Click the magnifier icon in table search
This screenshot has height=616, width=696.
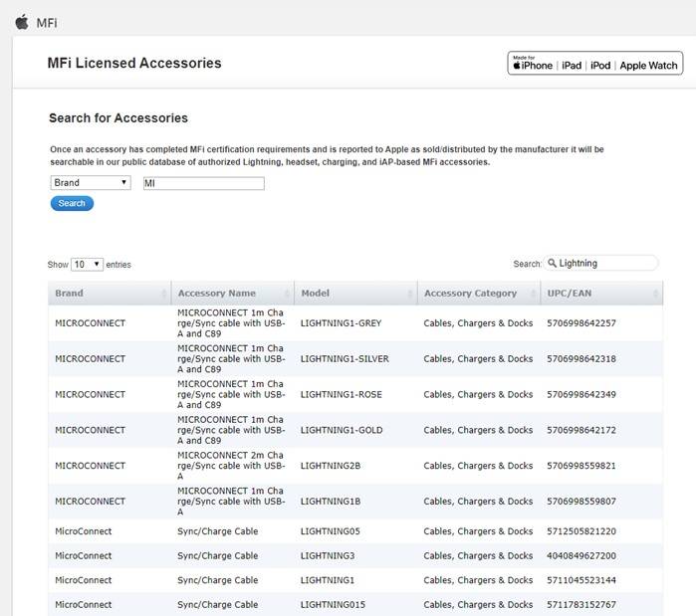pos(552,263)
